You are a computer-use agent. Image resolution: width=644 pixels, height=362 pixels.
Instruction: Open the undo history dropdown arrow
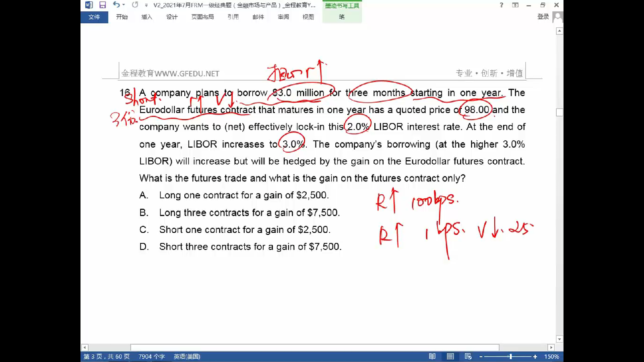point(124,5)
